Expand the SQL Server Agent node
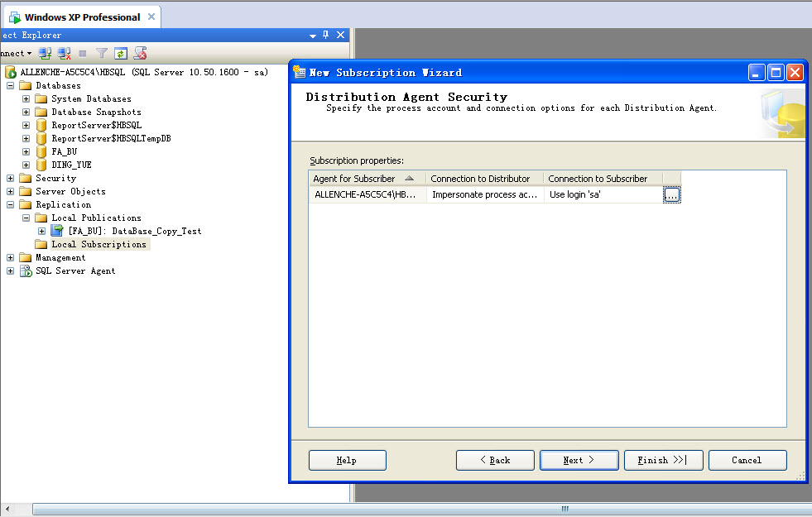 [x=11, y=270]
